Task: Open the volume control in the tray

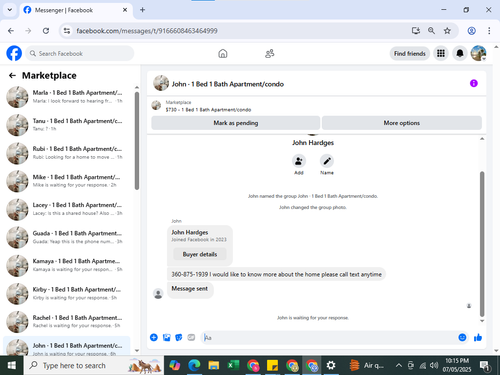Action: [x=434, y=366]
